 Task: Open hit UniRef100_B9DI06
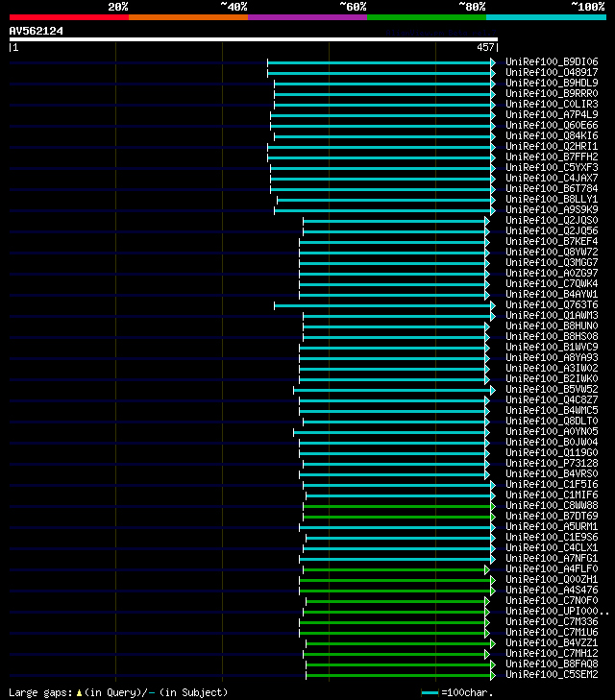[552, 61]
